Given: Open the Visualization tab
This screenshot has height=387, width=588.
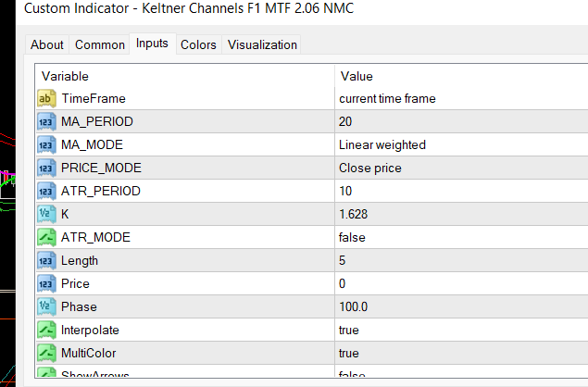Looking at the screenshot, I should pyautogui.click(x=262, y=44).
